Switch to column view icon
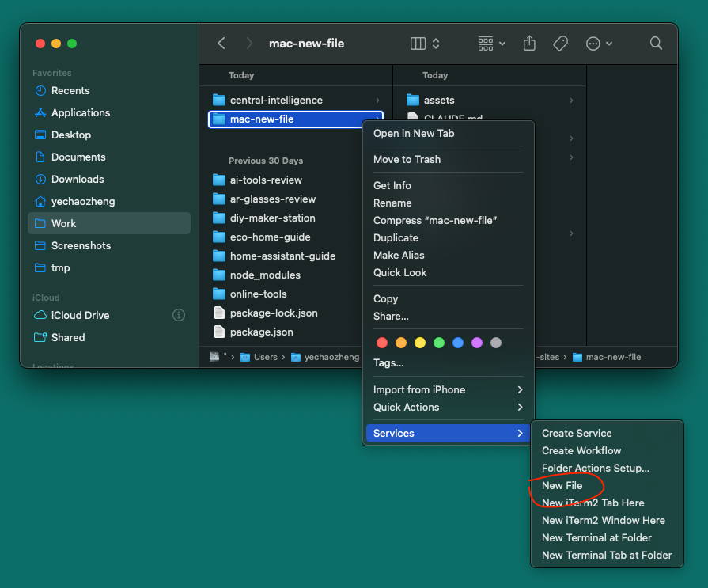Screen dimensions: 708x588 (x=418, y=44)
